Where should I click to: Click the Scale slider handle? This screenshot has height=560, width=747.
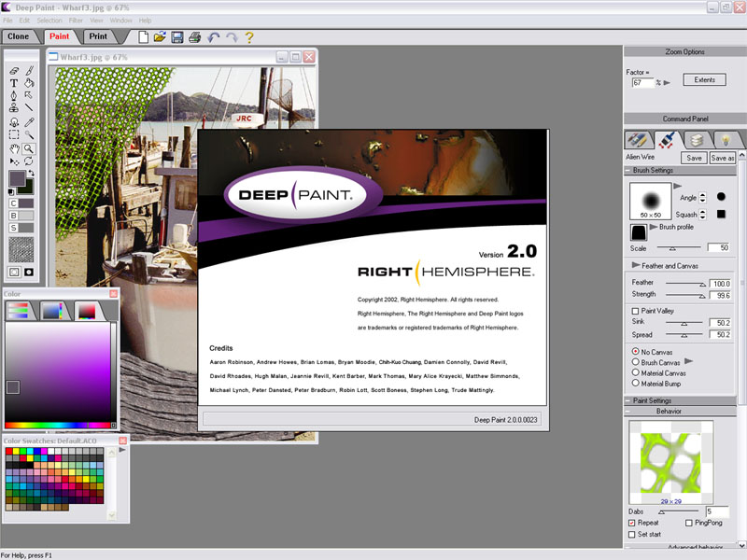pyautogui.click(x=672, y=248)
